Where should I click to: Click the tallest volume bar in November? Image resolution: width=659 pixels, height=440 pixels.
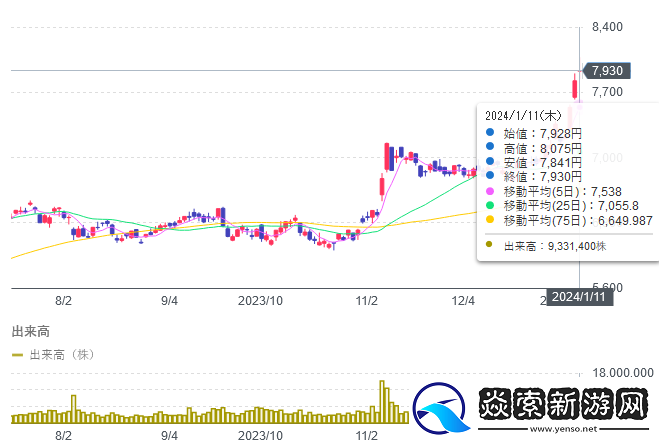[381, 400]
